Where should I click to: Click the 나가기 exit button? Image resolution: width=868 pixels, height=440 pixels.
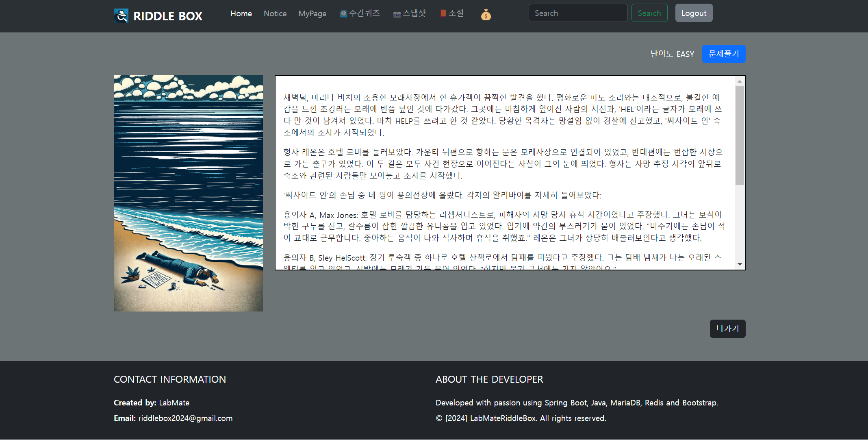pyautogui.click(x=727, y=329)
